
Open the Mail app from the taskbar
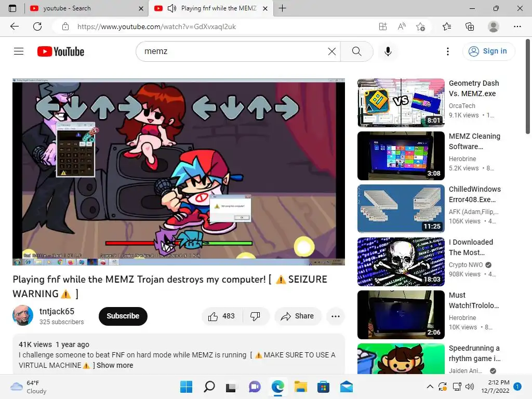coord(347,387)
